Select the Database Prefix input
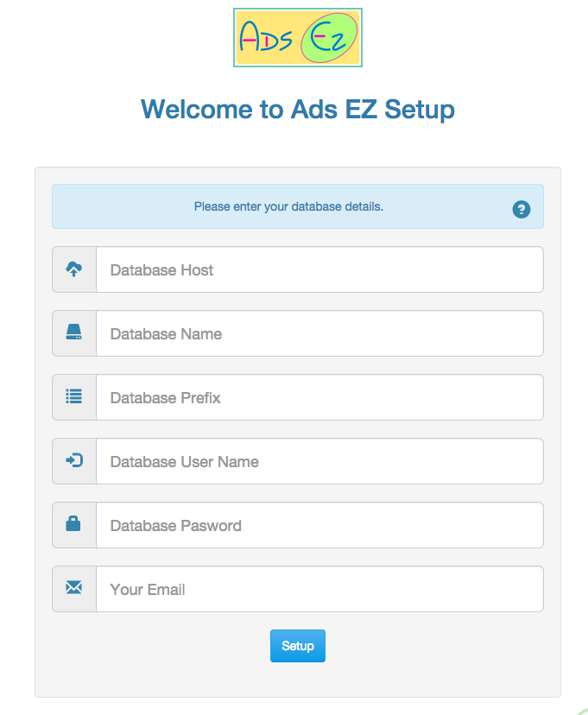 319,397
